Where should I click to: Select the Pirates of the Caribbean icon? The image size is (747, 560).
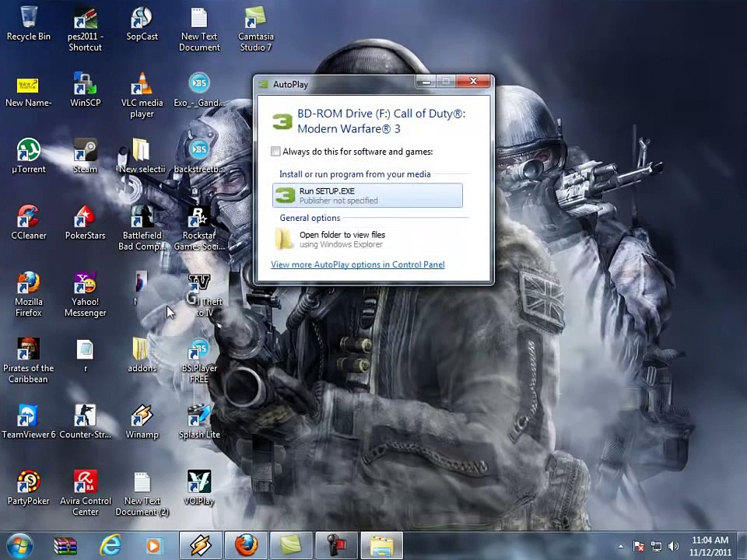[x=29, y=360]
